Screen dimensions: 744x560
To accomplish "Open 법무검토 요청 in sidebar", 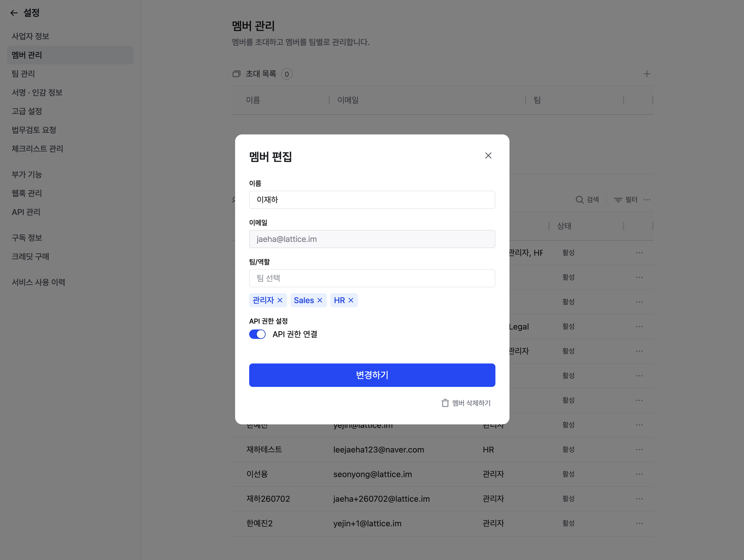I will tap(34, 130).
